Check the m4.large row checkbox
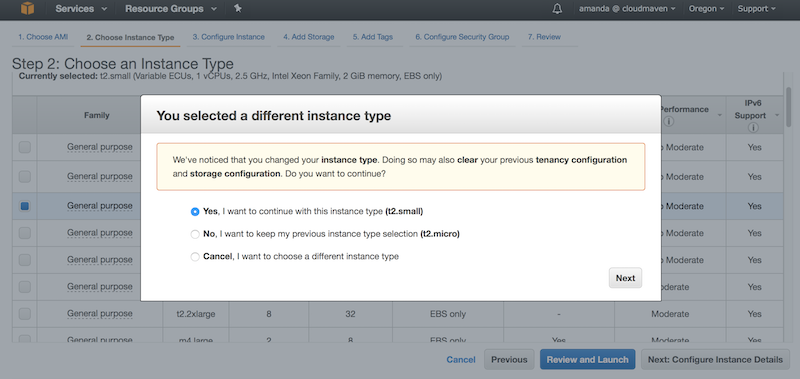The image size is (800, 379). pyautogui.click(x=24, y=340)
